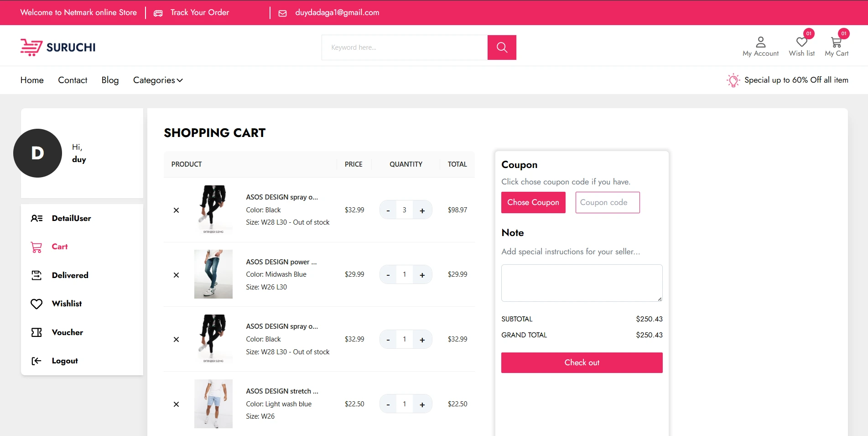This screenshot has height=436, width=868.
Task: Open My Cart icon in header
Action: click(836, 42)
